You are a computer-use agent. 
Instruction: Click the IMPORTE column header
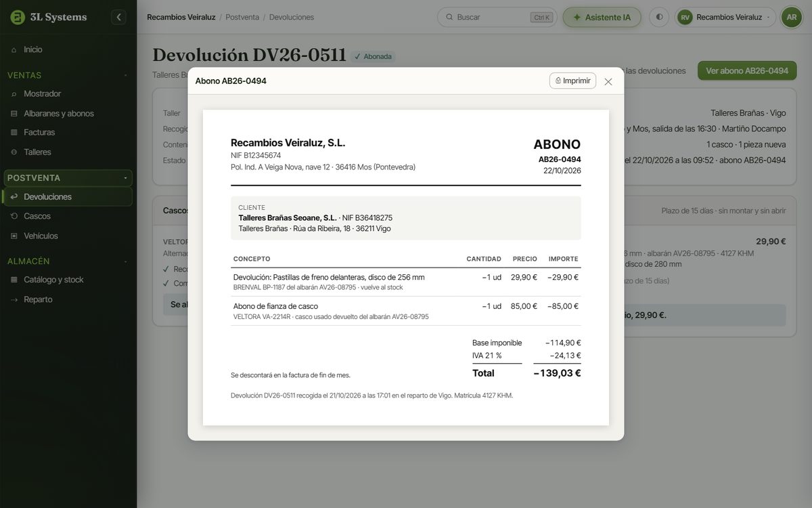pyautogui.click(x=564, y=259)
